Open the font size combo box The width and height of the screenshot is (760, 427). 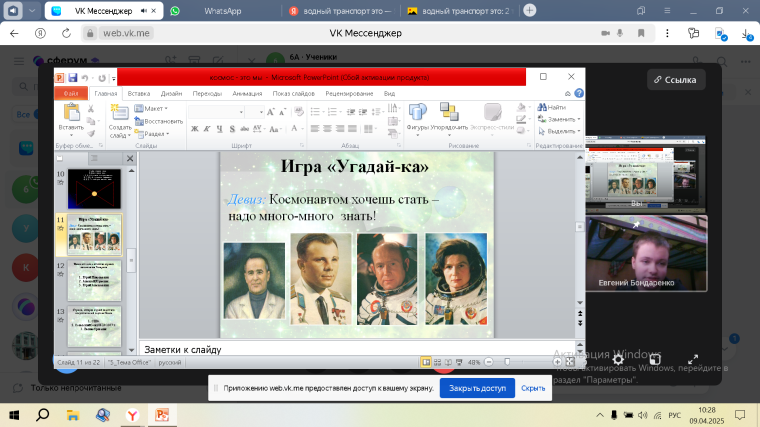[x=254, y=112]
